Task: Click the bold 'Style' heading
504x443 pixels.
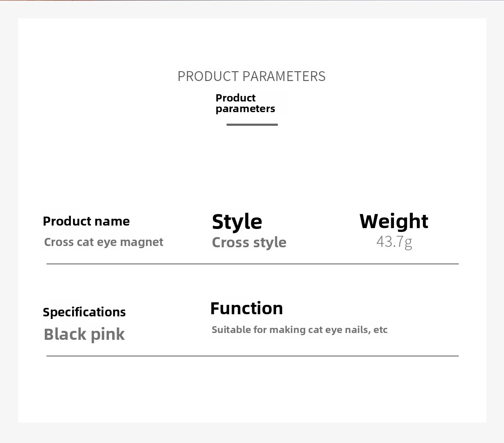Action: 237,221
